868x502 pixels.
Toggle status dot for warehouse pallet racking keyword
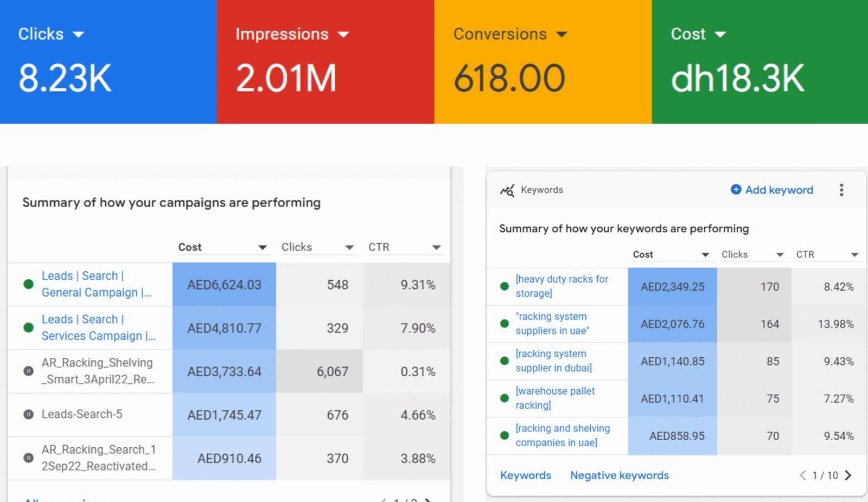click(x=505, y=398)
